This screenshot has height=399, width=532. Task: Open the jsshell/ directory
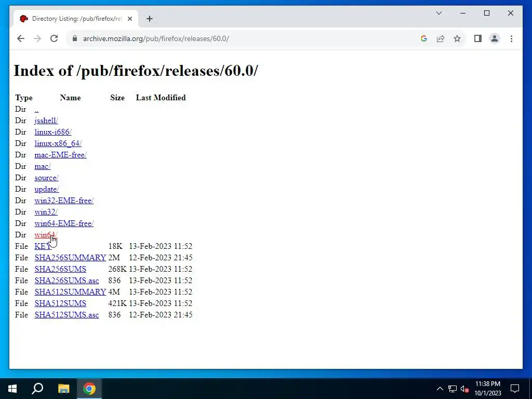tap(46, 121)
